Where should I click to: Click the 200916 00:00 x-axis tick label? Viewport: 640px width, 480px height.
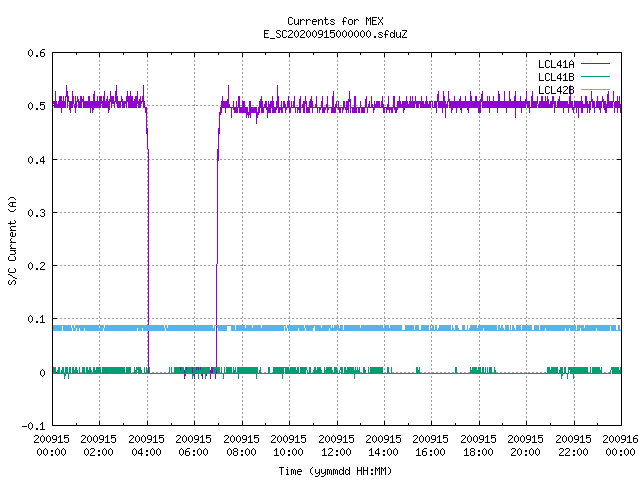[620, 445]
